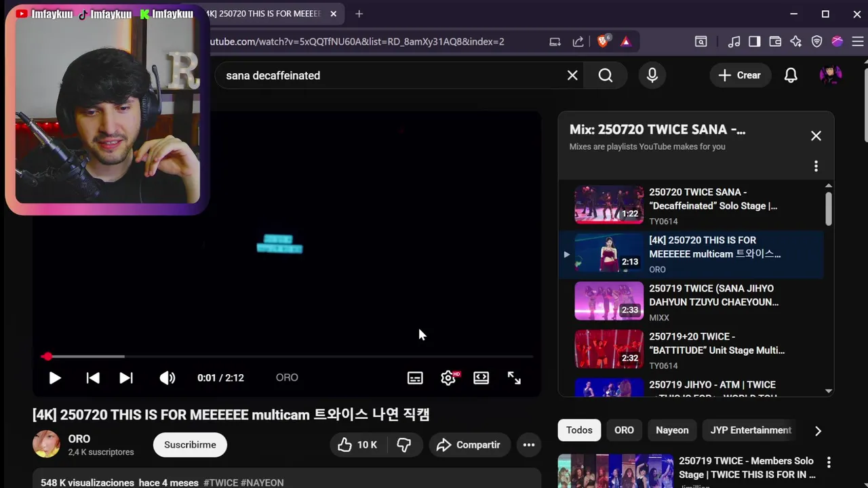
Task: Open the Mix panel three-dot options
Action: click(816, 166)
